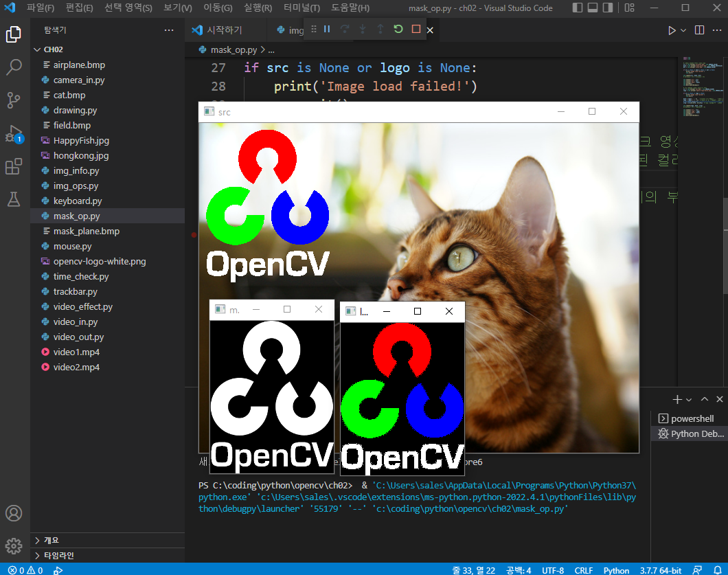Screen dimensions: 728x575
Task: Select Python 3.7.7 64-bit interpreter
Action: [661, 570]
